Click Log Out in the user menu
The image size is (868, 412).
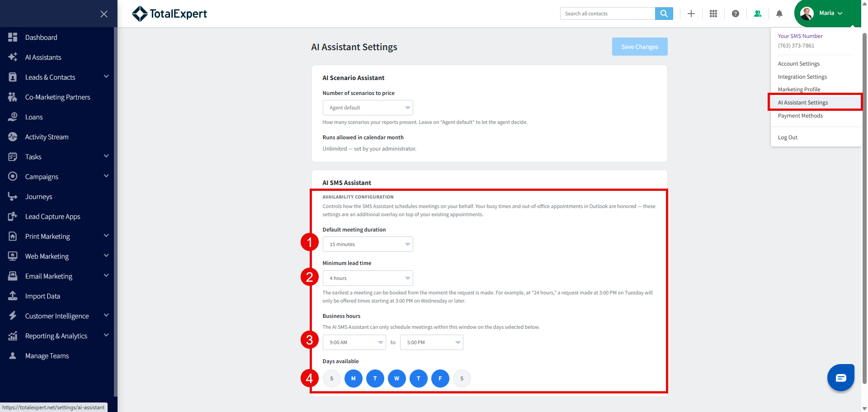(x=788, y=137)
